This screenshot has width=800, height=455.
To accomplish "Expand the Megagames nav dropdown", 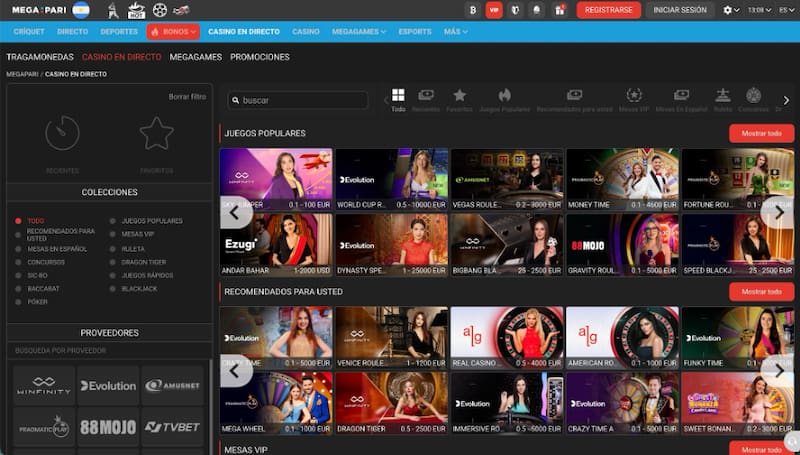I will (x=359, y=32).
